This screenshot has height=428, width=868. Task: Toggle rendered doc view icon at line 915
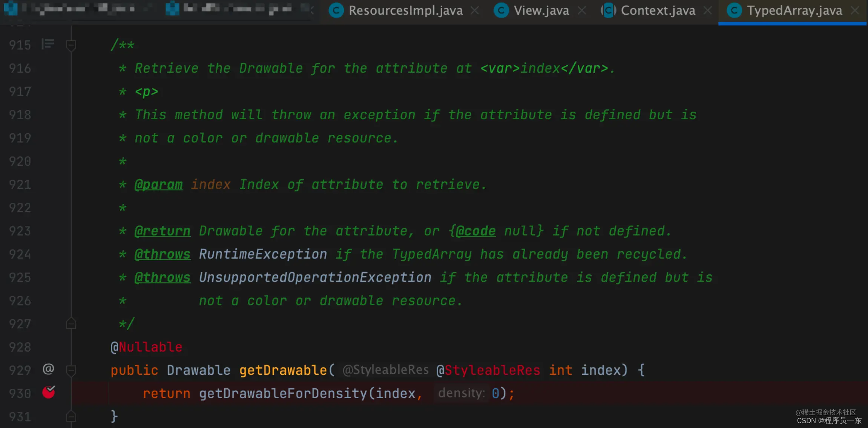48,44
